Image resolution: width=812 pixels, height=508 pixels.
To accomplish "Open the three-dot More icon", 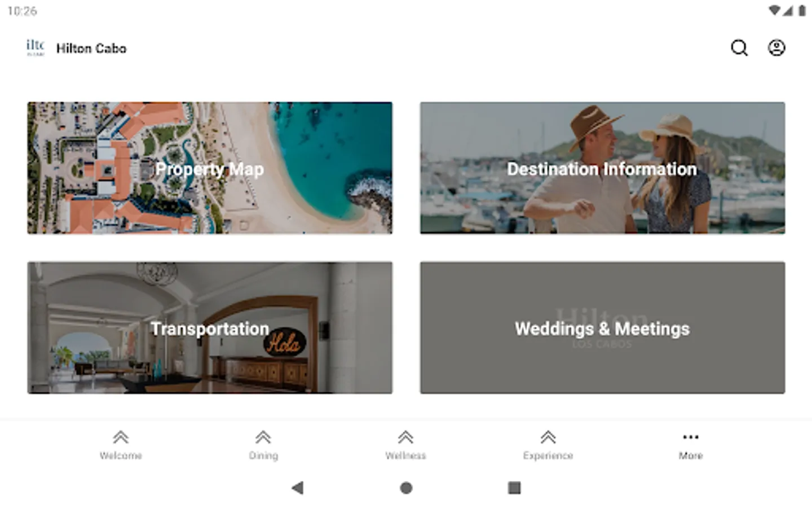I will coord(691,437).
